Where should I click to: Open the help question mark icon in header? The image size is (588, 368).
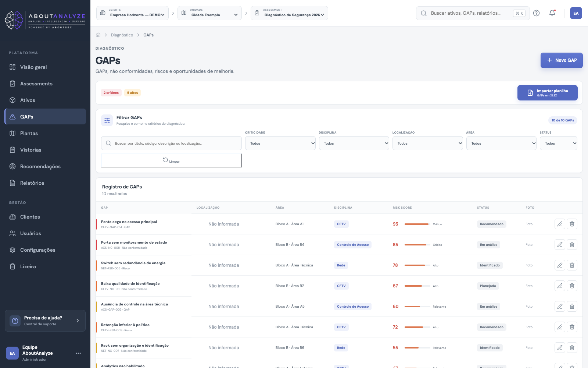pos(537,13)
